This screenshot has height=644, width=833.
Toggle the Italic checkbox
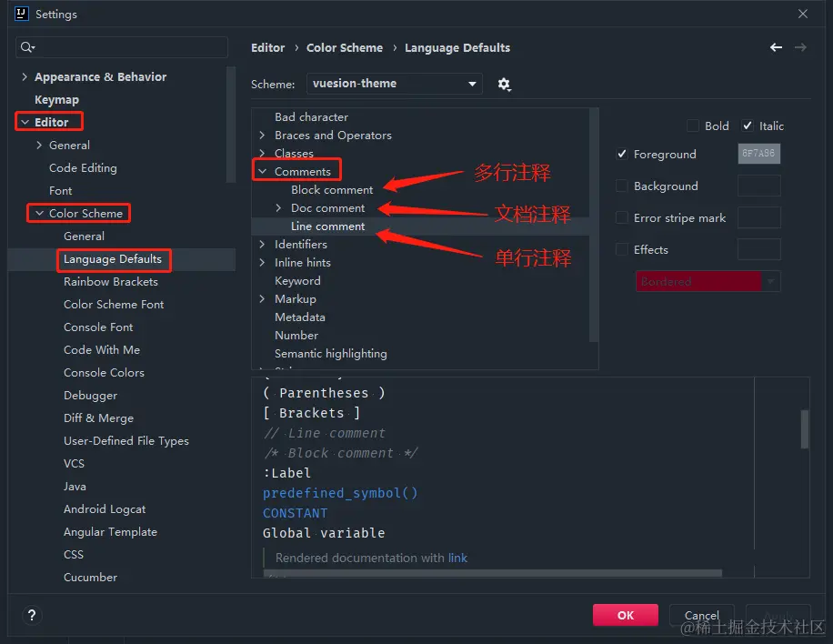[x=748, y=126]
